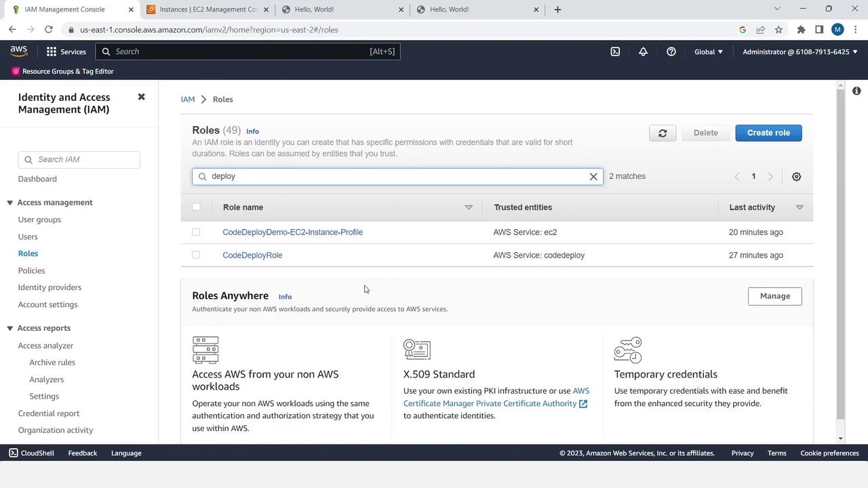
Task: Open the Info link beside Roles
Action: point(252,131)
